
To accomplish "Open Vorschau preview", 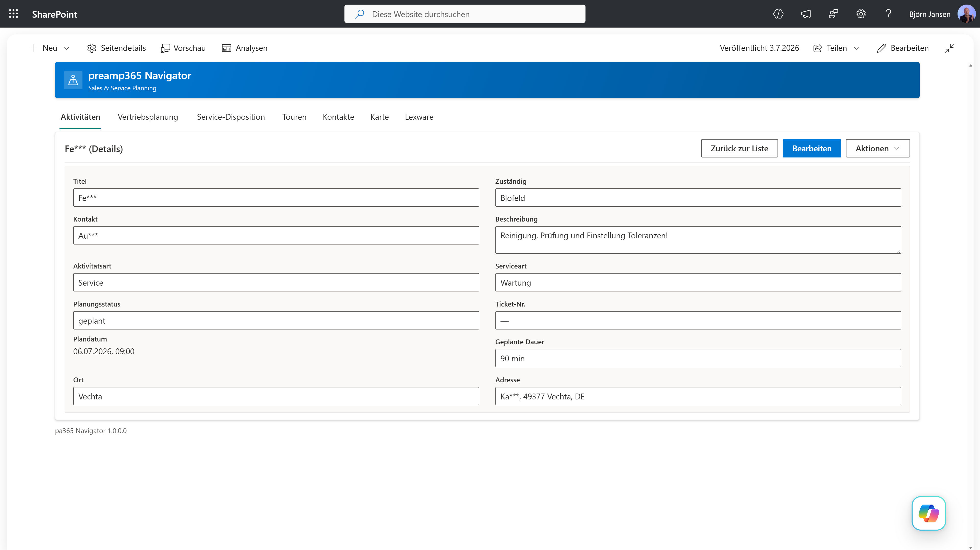I will 183,48.
